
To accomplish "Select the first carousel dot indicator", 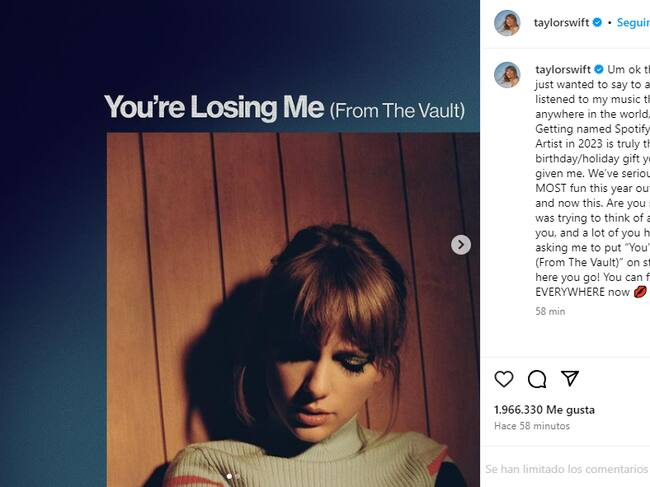I will (228, 476).
